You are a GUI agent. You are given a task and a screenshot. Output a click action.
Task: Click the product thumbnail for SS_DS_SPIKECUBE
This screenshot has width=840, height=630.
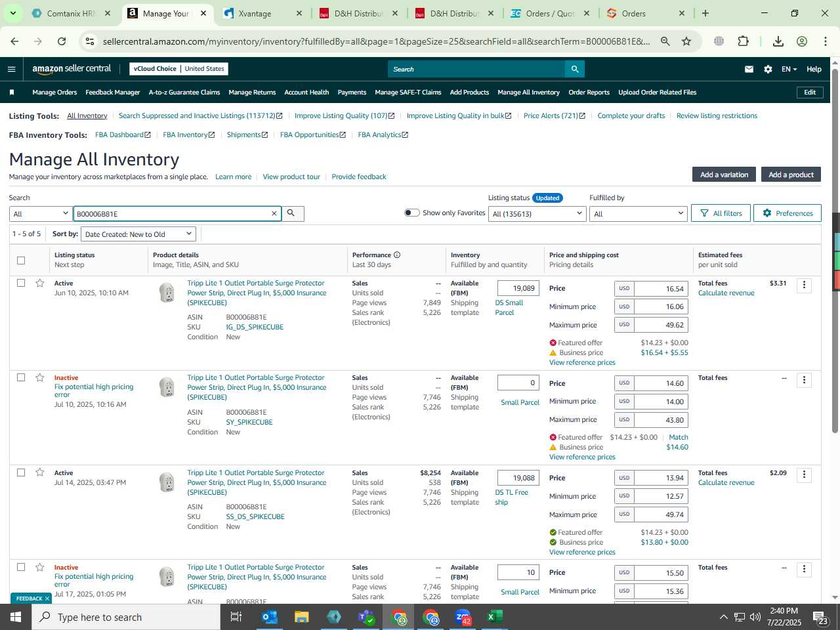167,482
